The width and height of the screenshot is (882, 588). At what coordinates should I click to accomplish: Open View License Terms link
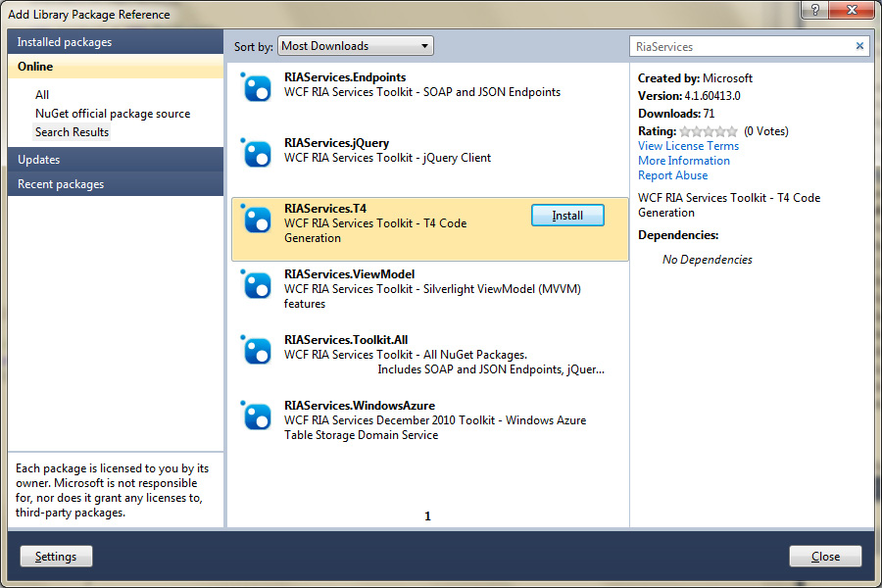(x=688, y=146)
